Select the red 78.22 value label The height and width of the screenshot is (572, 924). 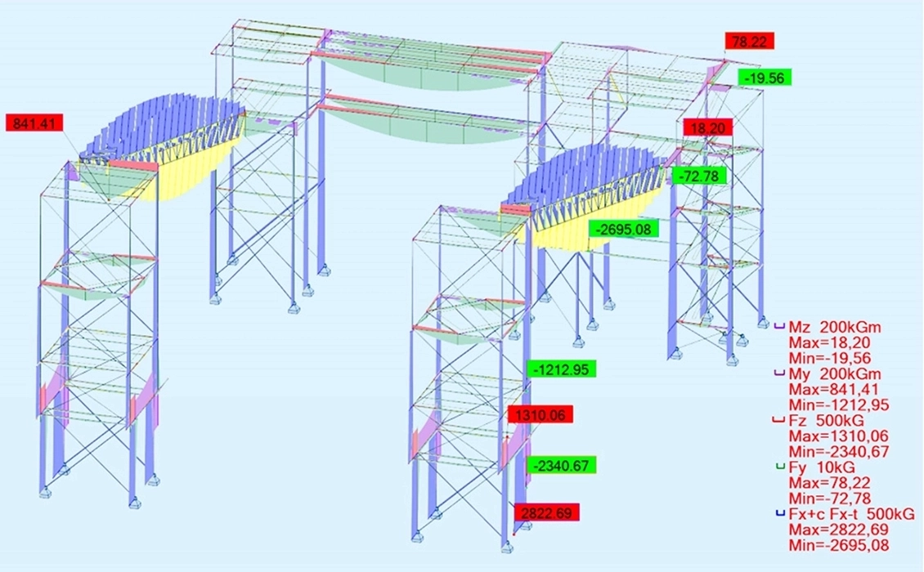749,42
